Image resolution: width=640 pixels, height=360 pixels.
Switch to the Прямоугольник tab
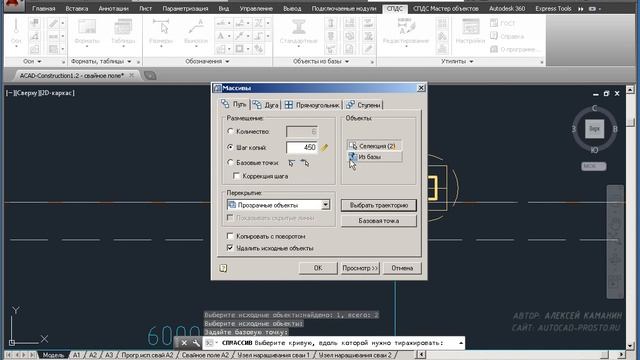point(312,105)
